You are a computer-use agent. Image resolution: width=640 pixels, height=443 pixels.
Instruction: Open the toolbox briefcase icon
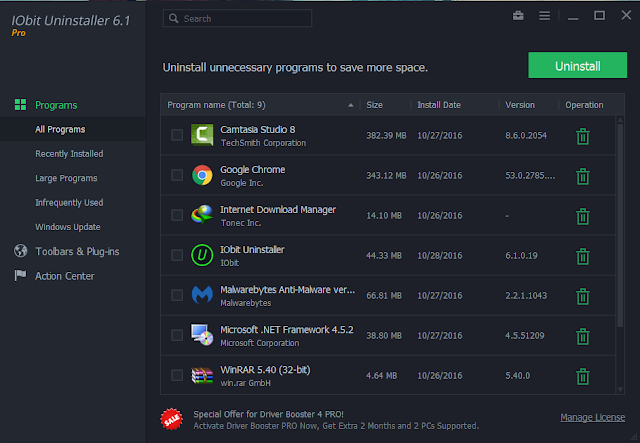(x=518, y=16)
